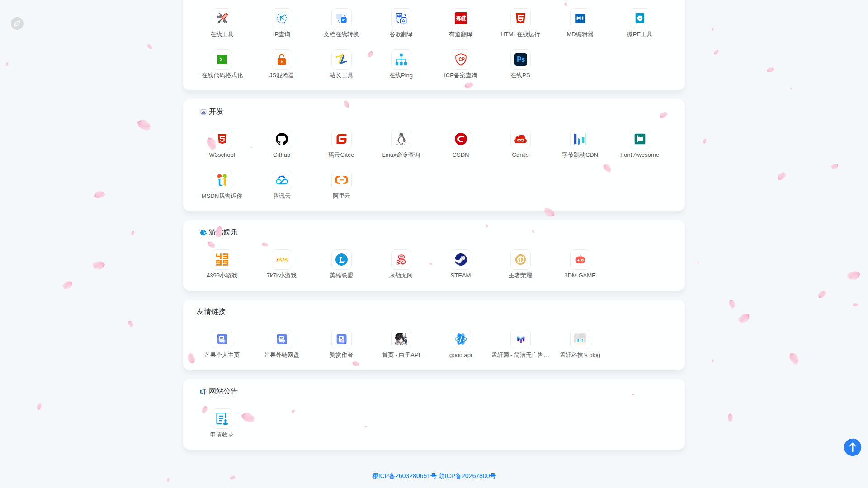This screenshot has width=868, height=488.
Task: Open 王者荣耀 icon
Action: tap(520, 260)
